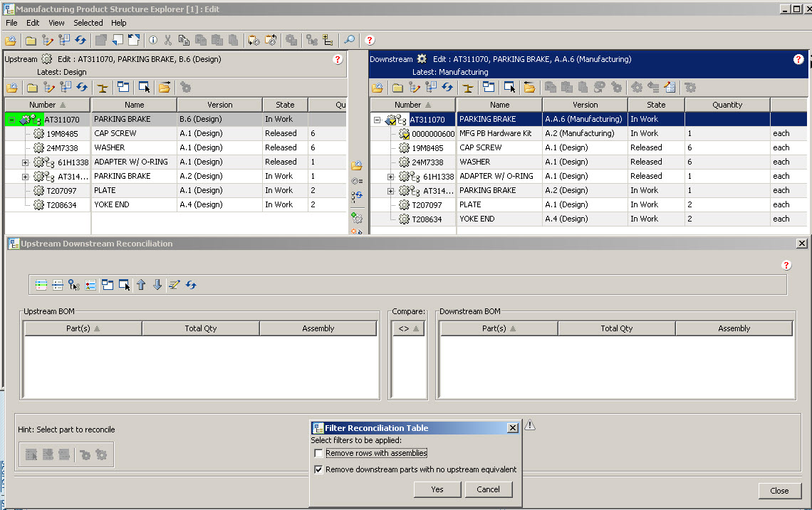Click the up arrow in Reconciliation toolbar
This screenshot has height=510, width=812.
coord(141,285)
